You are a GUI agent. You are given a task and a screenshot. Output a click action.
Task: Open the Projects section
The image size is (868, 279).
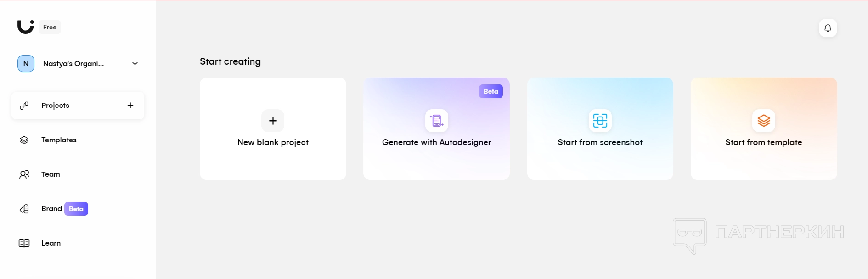55,106
